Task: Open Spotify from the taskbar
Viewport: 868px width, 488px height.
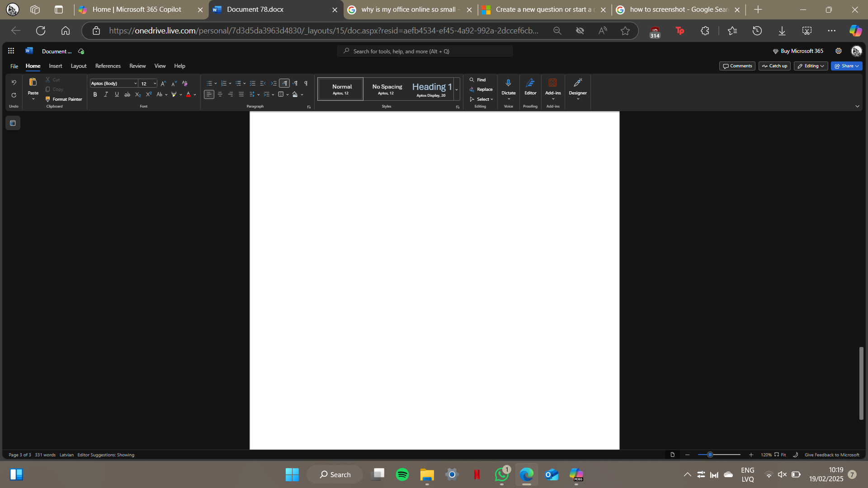Action: (x=402, y=474)
